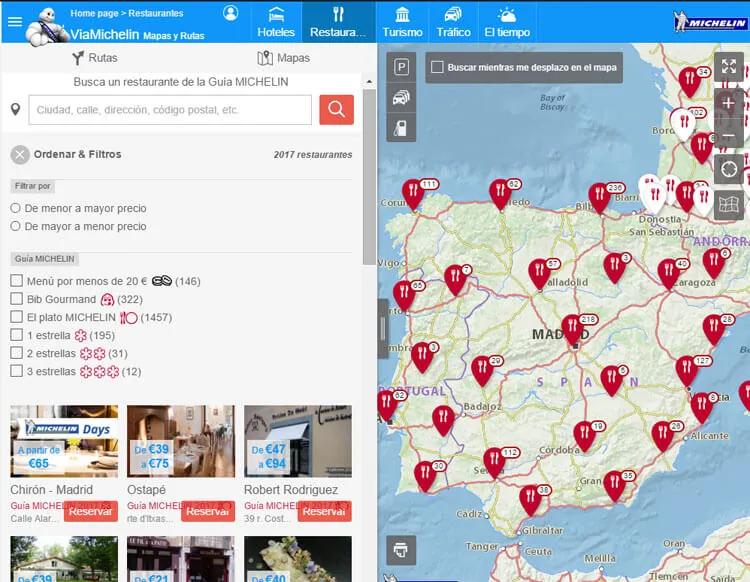Check the 1 estrella filter

click(16, 335)
